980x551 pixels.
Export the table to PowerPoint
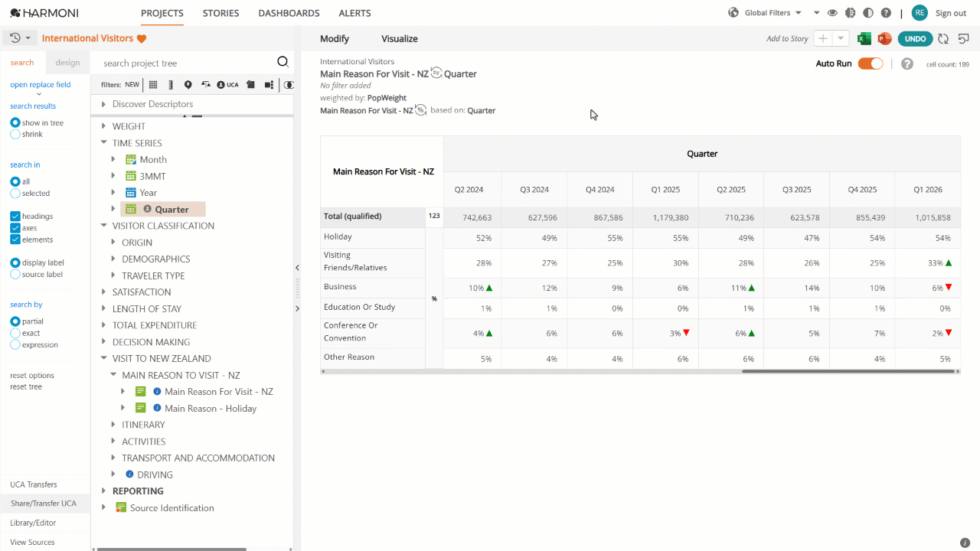tap(884, 39)
